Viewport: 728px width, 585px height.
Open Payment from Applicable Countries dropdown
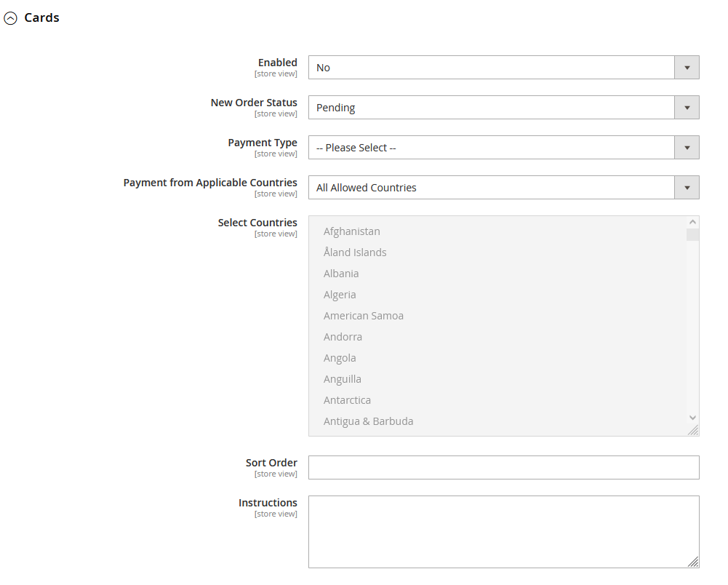click(x=503, y=188)
